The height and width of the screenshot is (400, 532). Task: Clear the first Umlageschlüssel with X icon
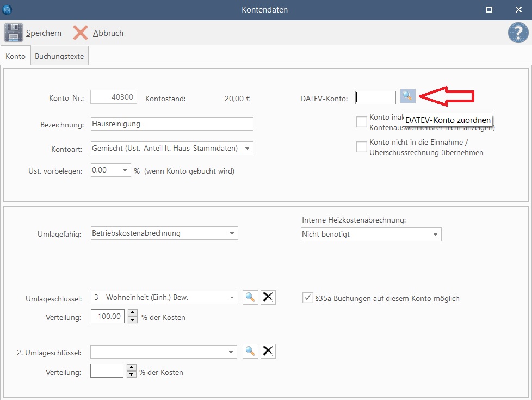268,297
